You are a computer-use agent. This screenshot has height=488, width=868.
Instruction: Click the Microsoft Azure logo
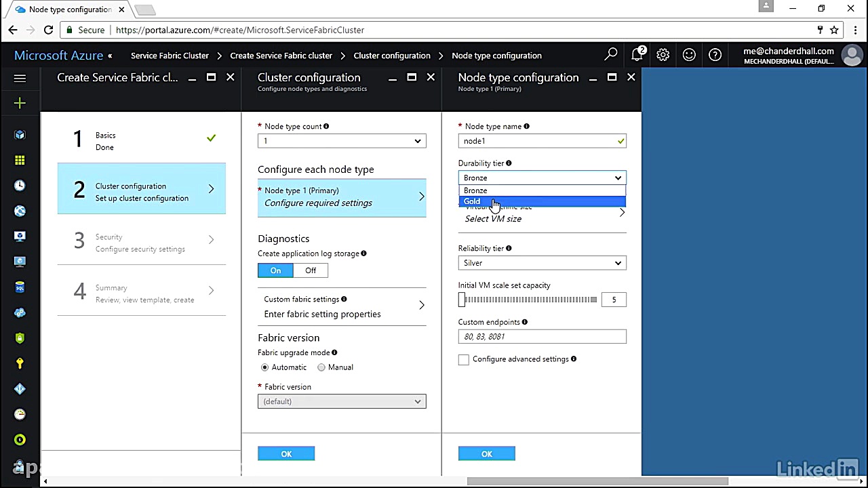58,56
